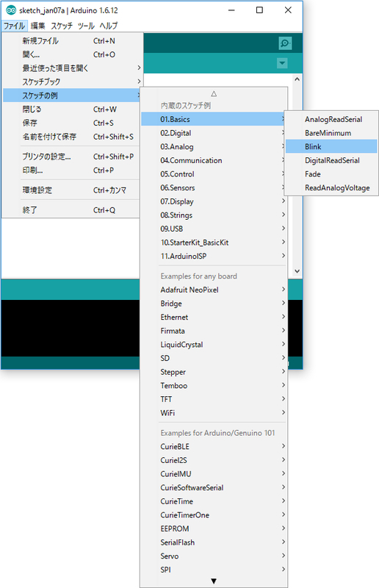Expand 03.Analog examples submenu

[214, 146]
